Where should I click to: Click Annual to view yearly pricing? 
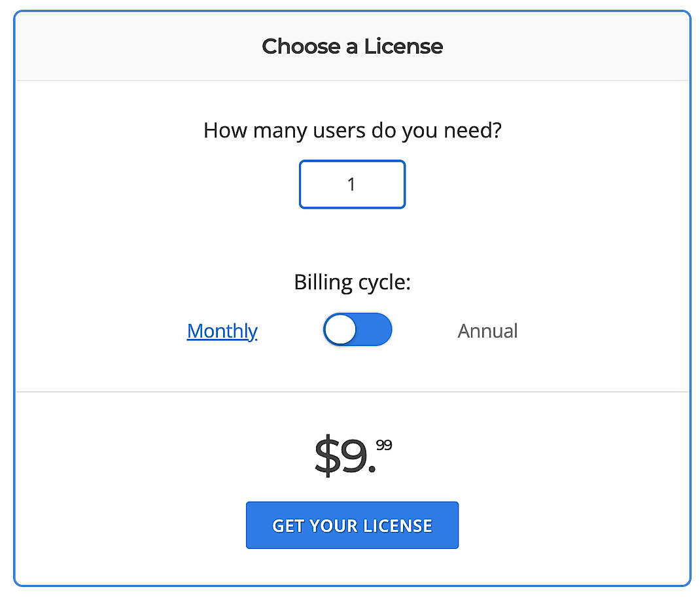coord(487,331)
